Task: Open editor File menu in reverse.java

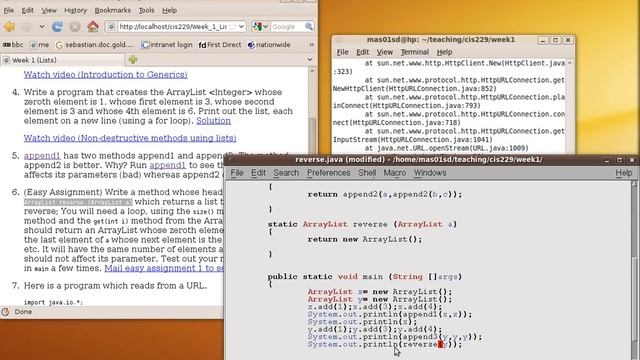Action: click(237, 173)
